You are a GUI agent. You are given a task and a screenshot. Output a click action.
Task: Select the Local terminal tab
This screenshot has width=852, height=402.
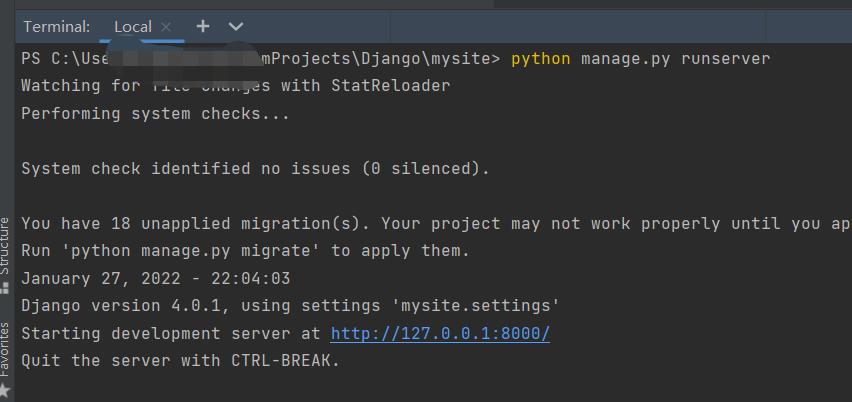click(132, 26)
